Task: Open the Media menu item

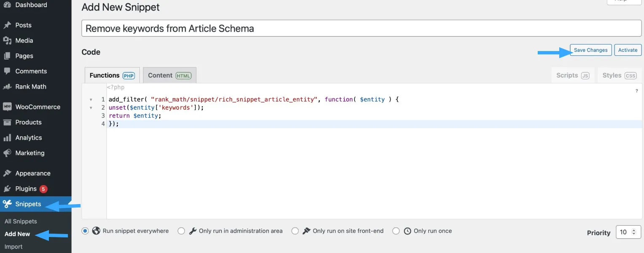Action: (x=36, y=40)
